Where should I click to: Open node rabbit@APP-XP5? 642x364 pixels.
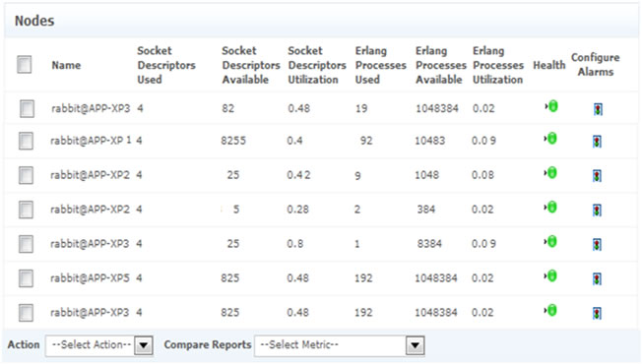(x=90, y=278)
